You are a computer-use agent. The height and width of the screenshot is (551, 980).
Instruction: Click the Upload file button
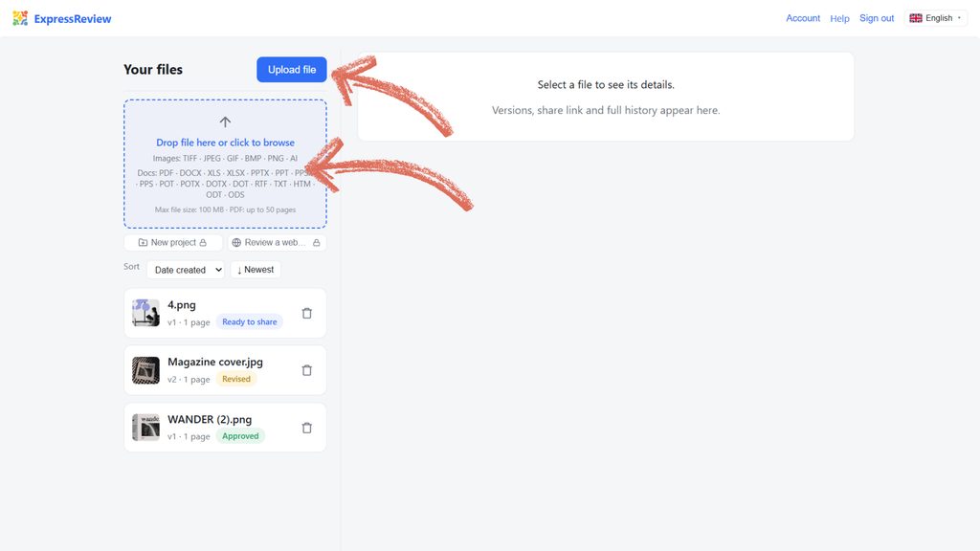[292, 69]
